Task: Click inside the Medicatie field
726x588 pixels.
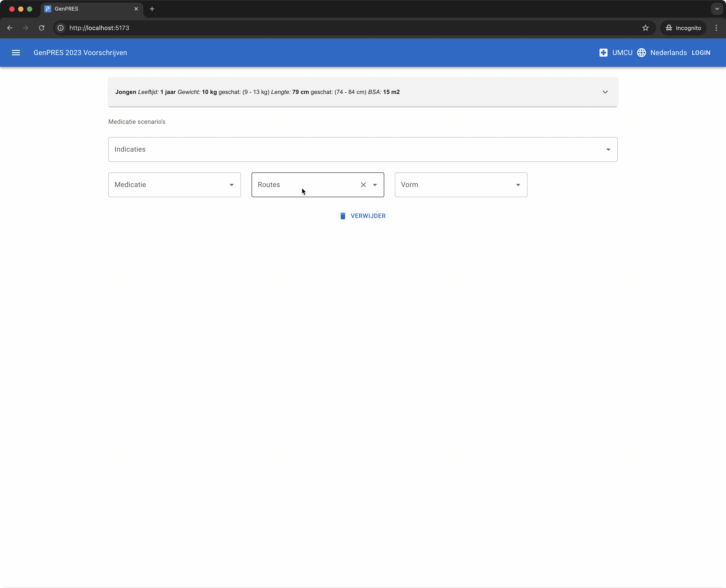Action: 174,185
